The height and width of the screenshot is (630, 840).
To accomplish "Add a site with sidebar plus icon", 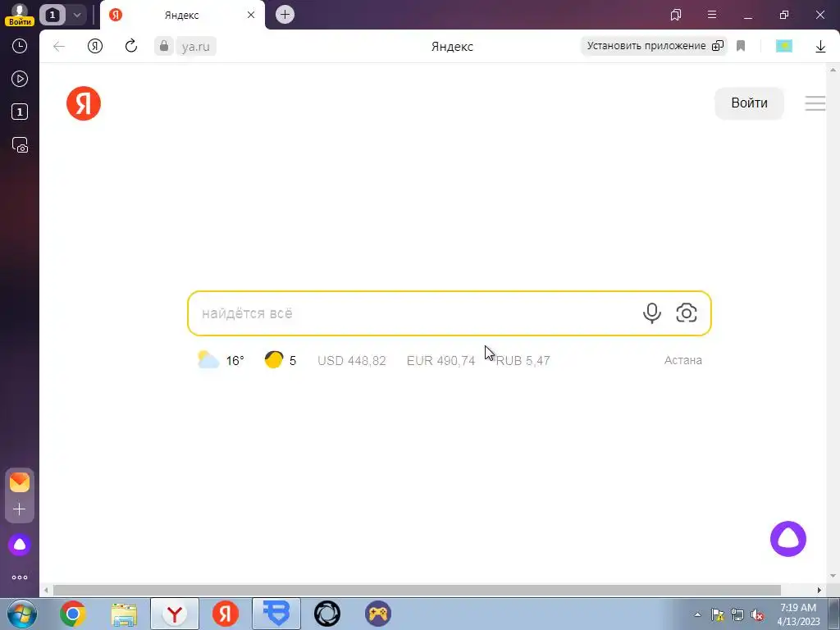I will point(20,509).
